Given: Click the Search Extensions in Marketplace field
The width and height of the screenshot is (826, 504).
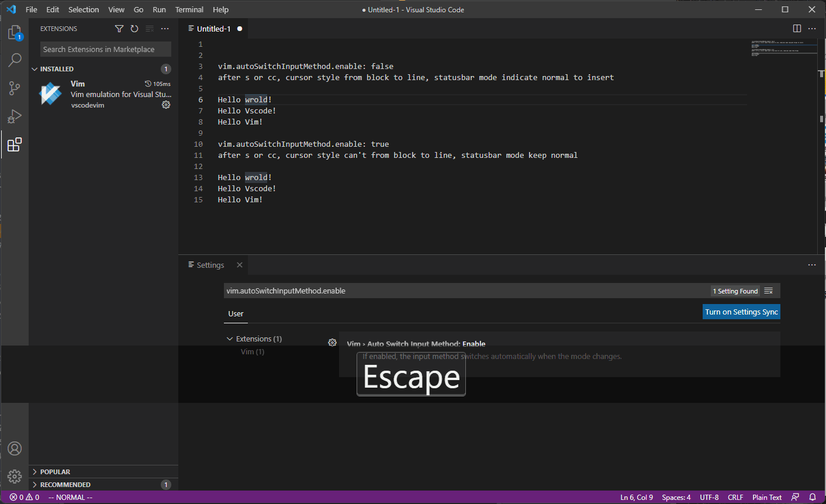Looking at the screenshot, I should [x=105, y=49].
